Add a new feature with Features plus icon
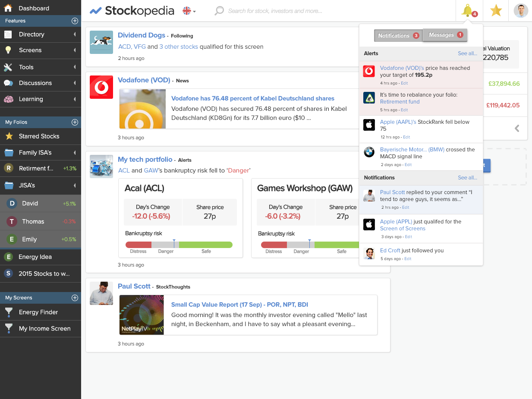 pyautogui.click(x=75, y=21)
